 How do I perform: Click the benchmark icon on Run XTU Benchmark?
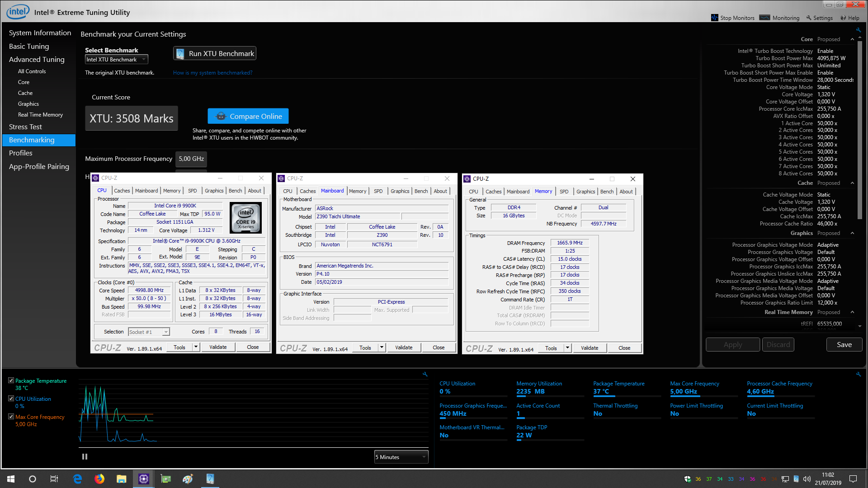180,53
